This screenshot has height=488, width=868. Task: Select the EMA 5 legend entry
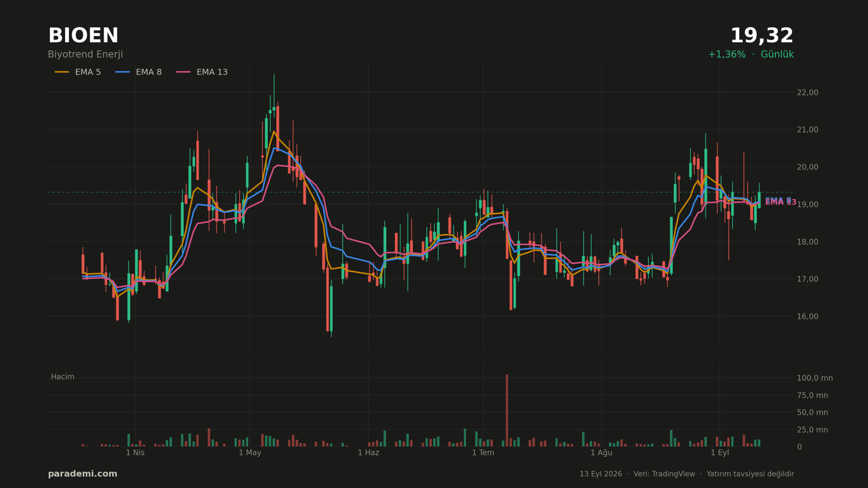click(x=78, y=72)
